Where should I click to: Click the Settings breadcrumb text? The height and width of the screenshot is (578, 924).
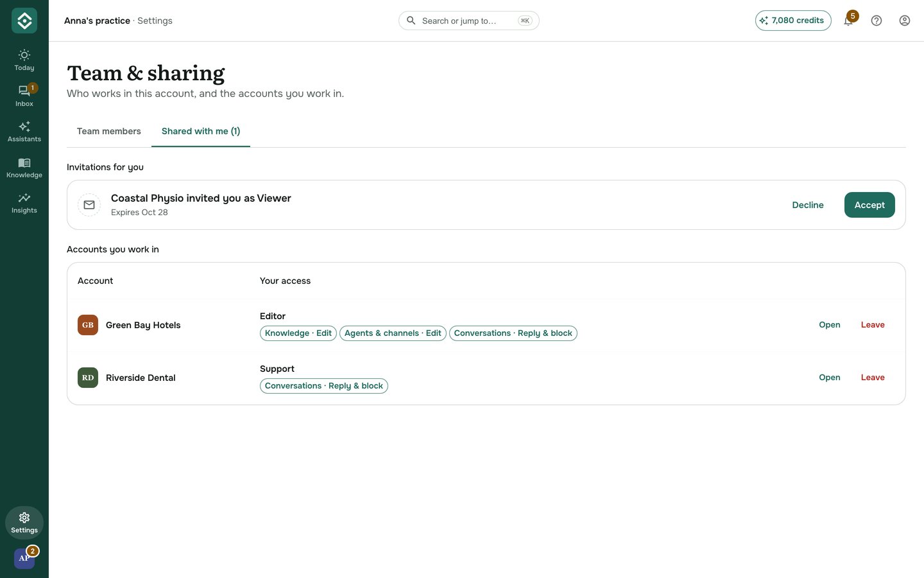[155, 21]
